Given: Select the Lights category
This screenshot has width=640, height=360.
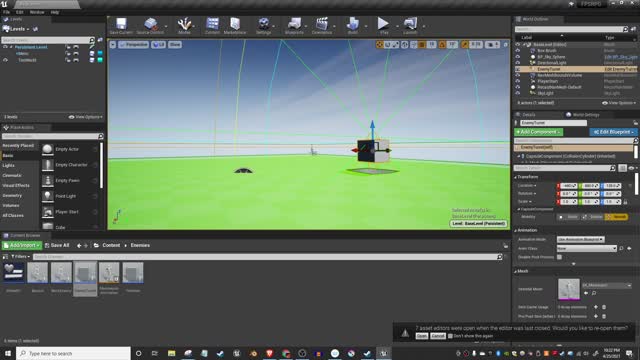Looking at the screenshot, I should (x=8, y=166).
